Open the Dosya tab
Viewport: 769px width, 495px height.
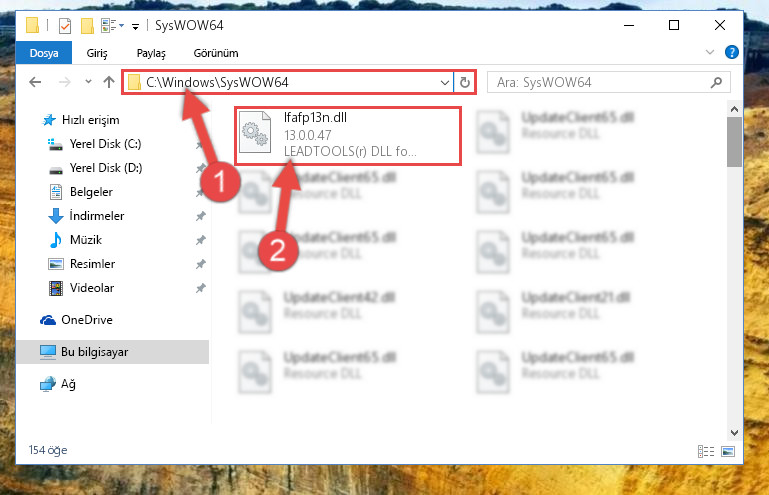[x=44, y=53]
